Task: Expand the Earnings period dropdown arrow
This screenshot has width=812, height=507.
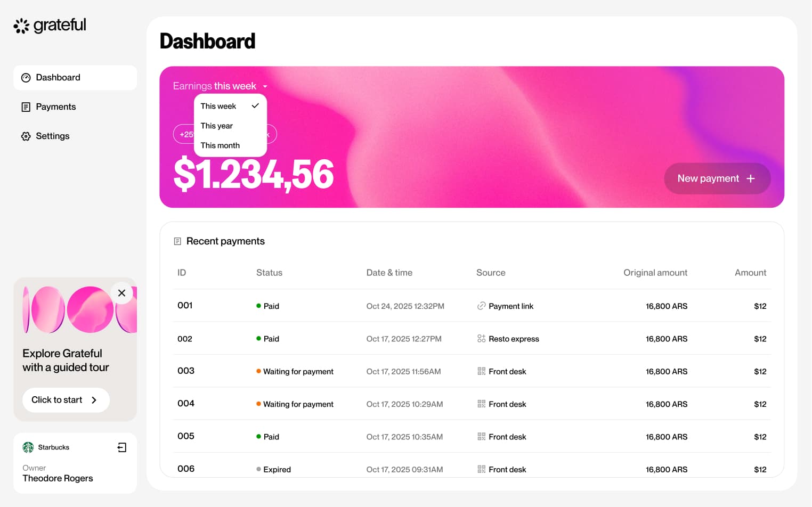Action: click(265, 86)
